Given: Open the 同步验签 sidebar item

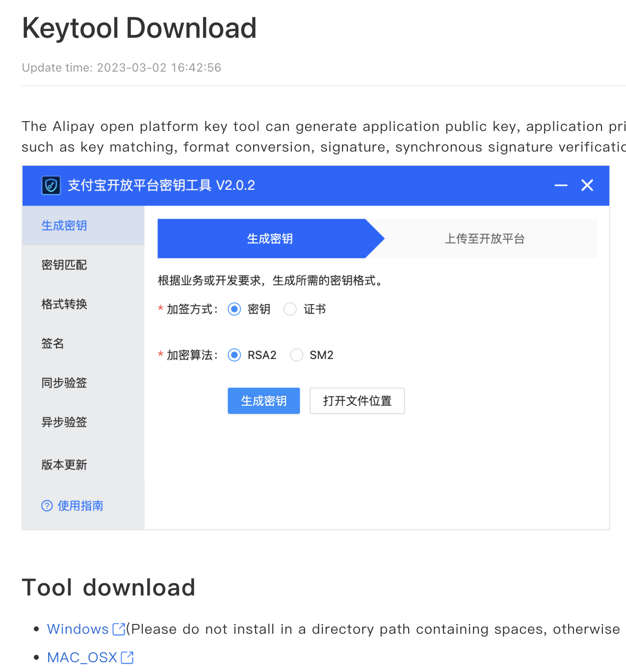Looking at the screenshot, I should pos(83,383).
